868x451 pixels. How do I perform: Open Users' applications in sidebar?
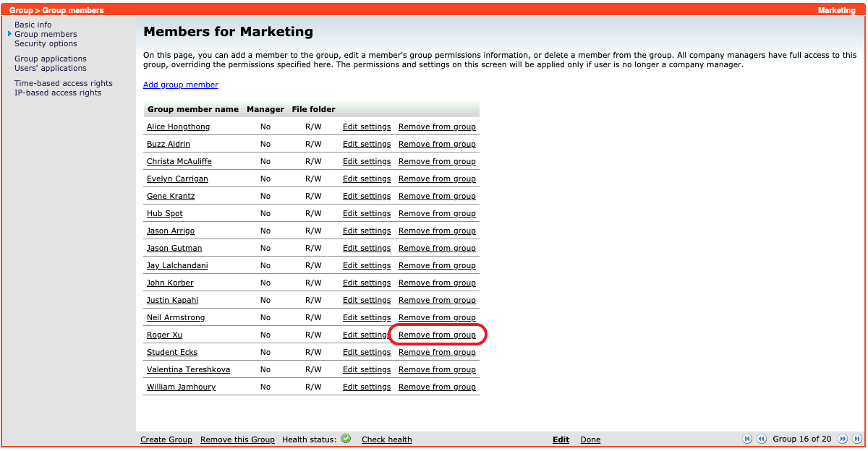coord(51,68)
